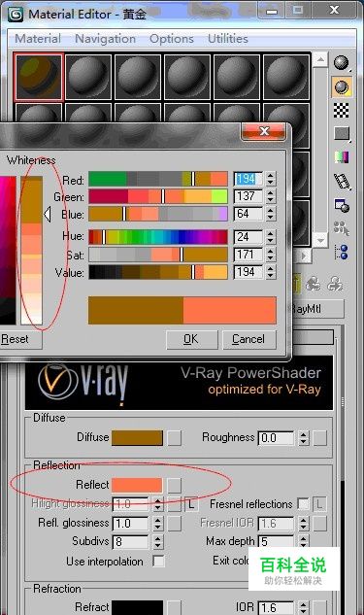Click the Hue spinner arrows

click(271, 237)
